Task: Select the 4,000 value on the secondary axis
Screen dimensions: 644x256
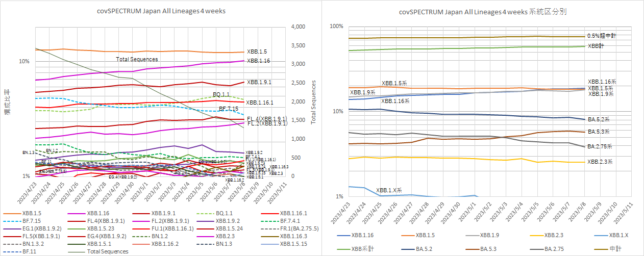Action: [x=297, y=27]
